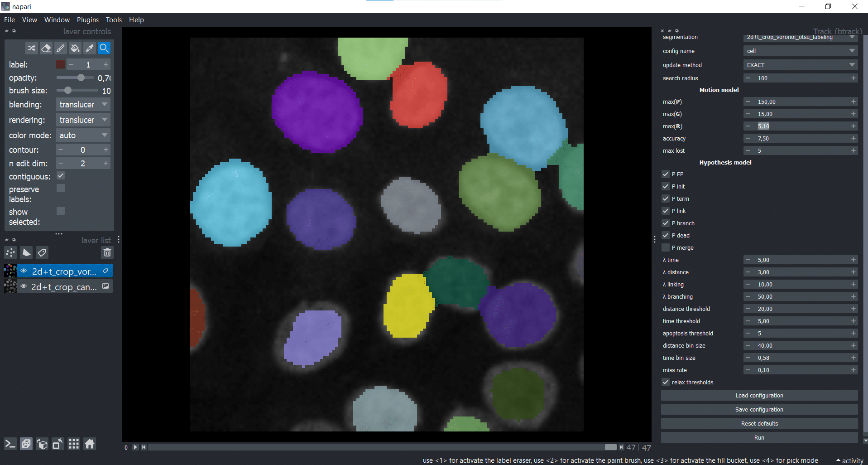Open the napari console

10,444
